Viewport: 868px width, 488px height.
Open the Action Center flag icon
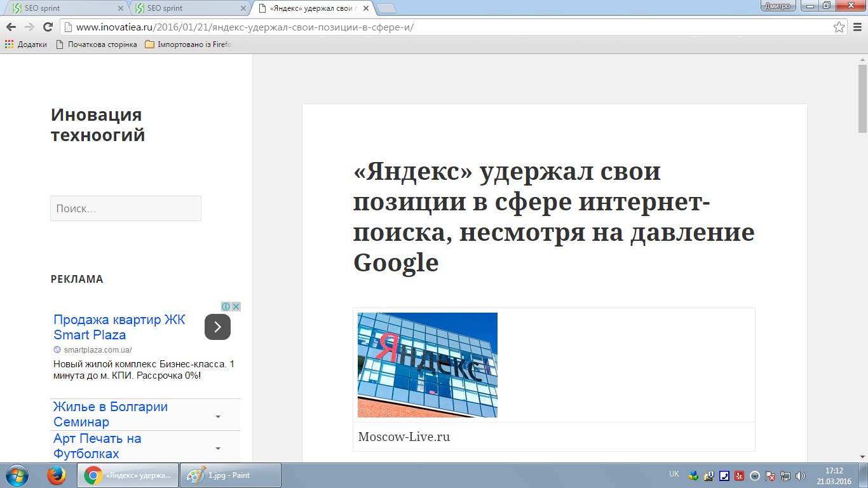tap(770, 475)
